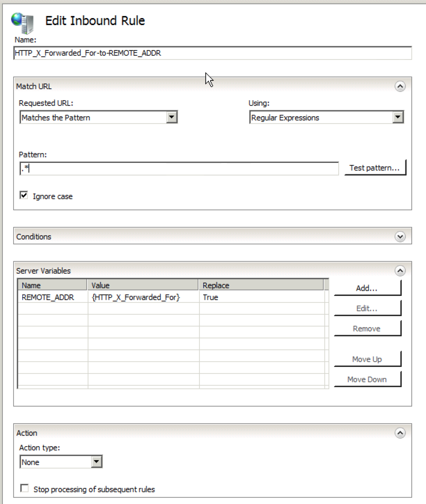Click the Pattern input field
Screen dimensions: 426x504
179,168
